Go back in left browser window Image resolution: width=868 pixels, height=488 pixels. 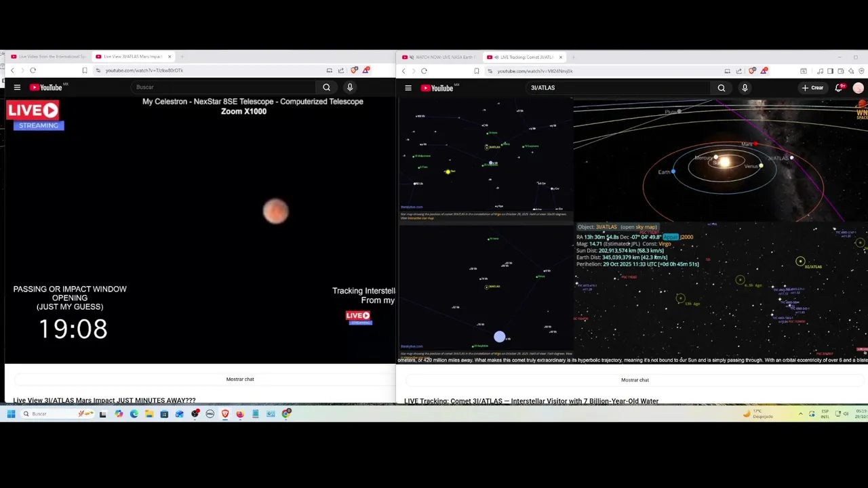click(x=12, y=70)
